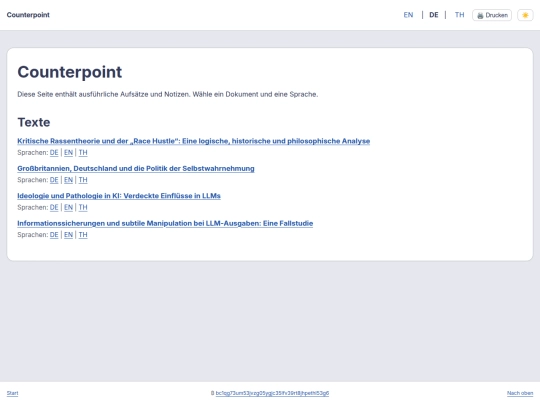Click the Counterpoint main heading

click(x=70, y=72)
